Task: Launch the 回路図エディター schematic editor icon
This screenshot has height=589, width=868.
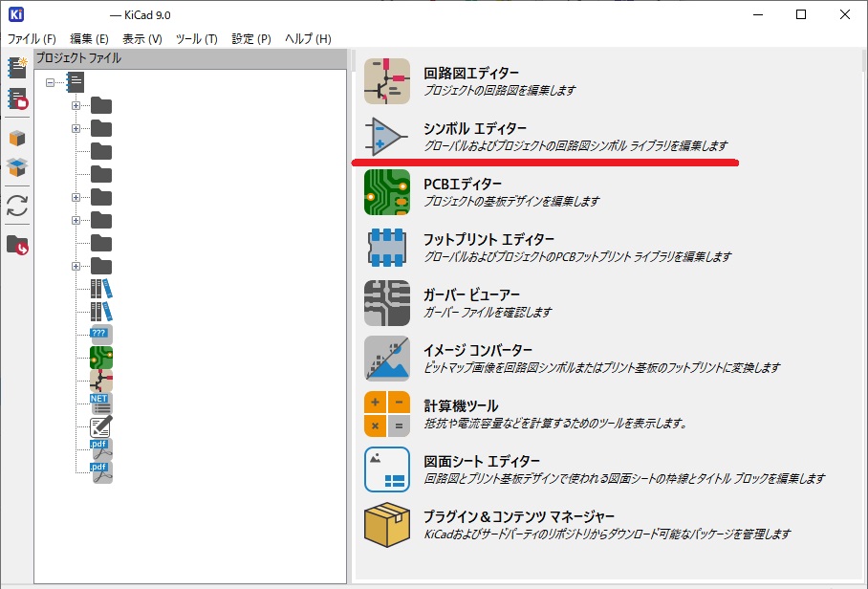Action: pos(386,81)
